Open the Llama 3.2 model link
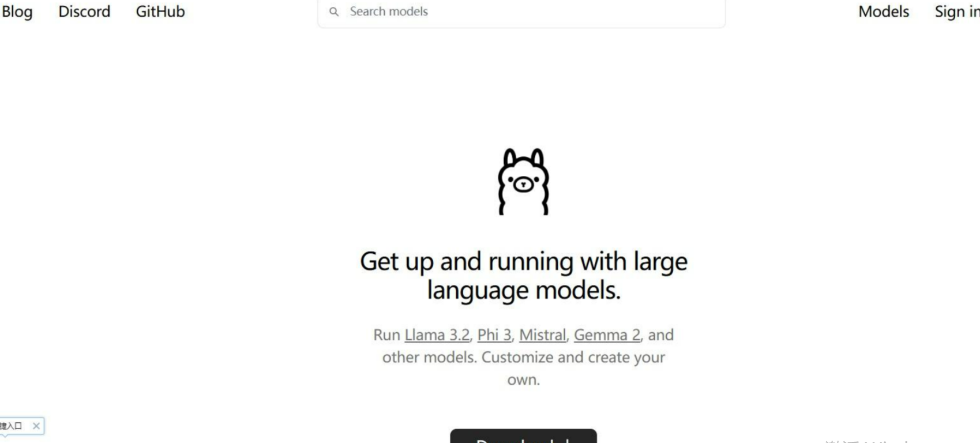980x443 pixels. point(437,335)
